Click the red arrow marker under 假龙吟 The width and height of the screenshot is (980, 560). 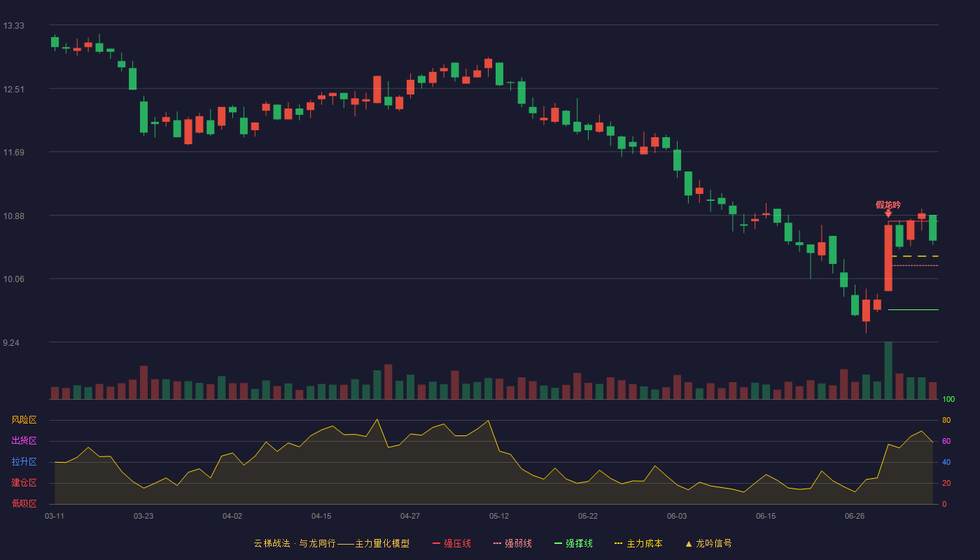(888, 213)
